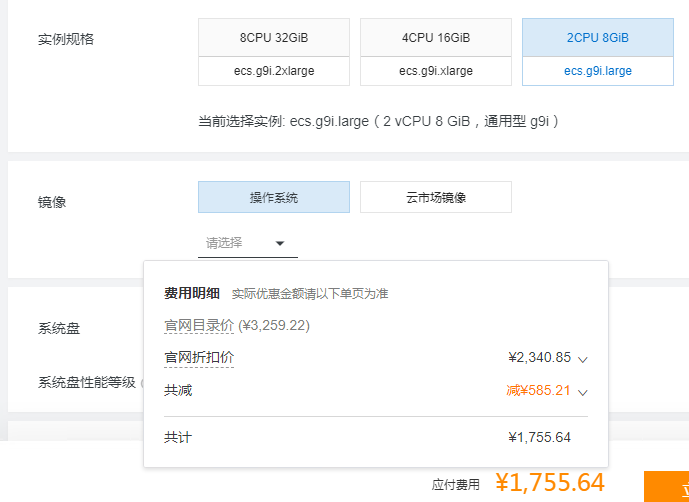Select the 2CPU 8GiB instance spec
This screenshot has height=502, width=689.
[597, 38]
